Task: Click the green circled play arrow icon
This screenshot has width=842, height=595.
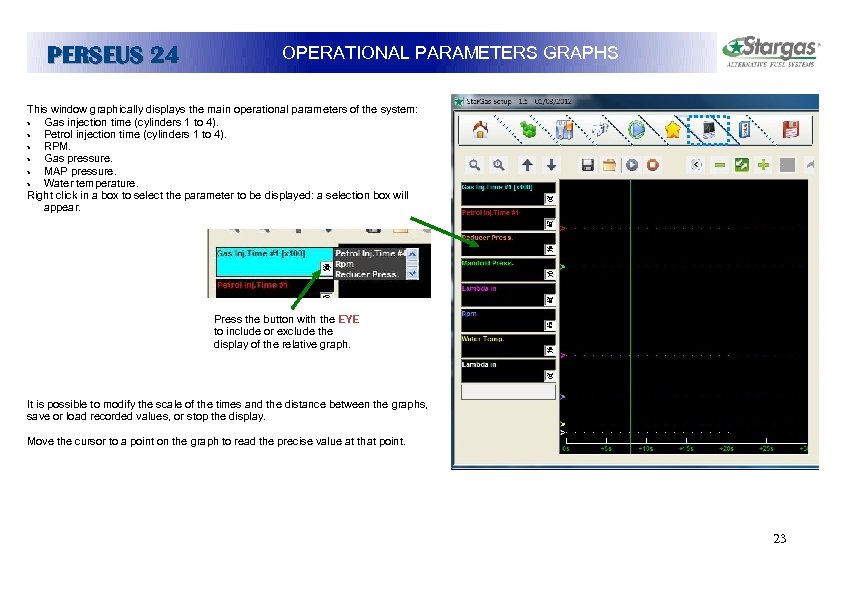Action: [x=637, y=129]
